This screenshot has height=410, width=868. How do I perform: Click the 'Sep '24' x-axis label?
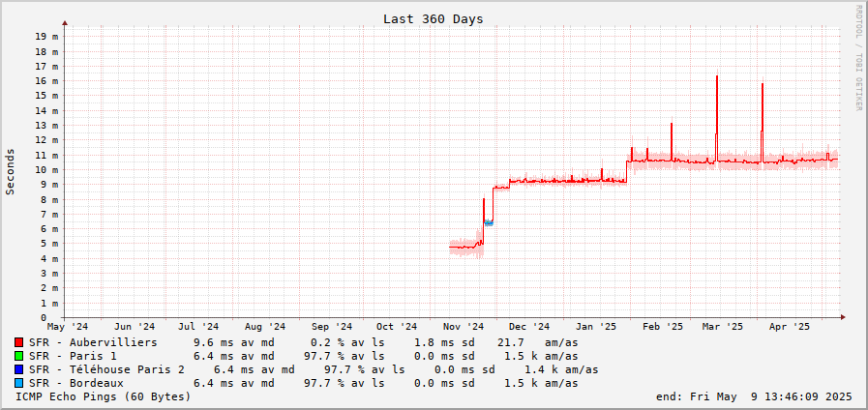331,327
